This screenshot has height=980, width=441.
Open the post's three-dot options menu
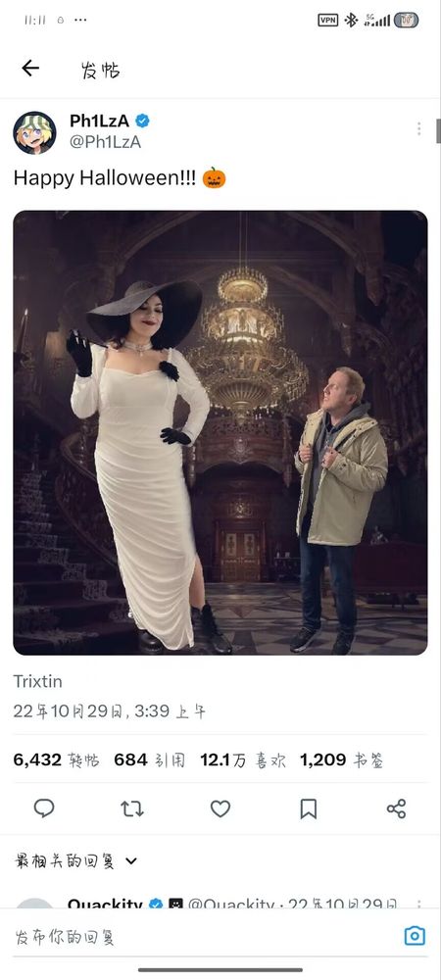418,128
